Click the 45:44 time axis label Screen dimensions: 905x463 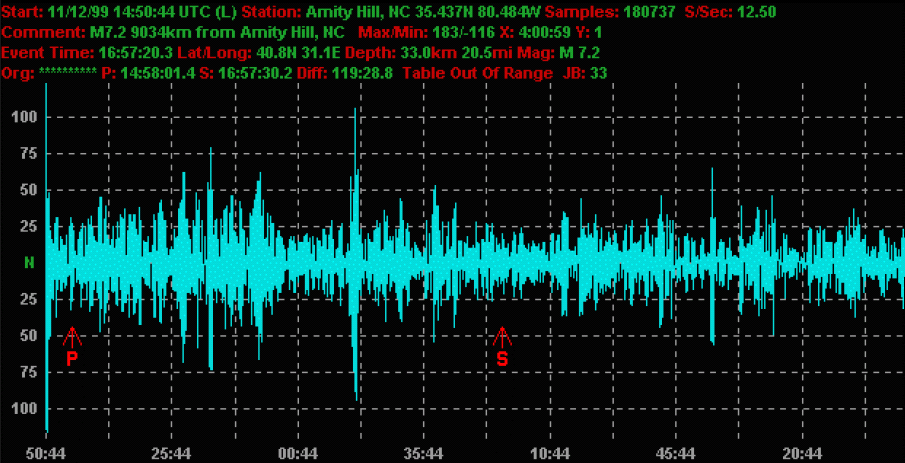coord(677,453)
